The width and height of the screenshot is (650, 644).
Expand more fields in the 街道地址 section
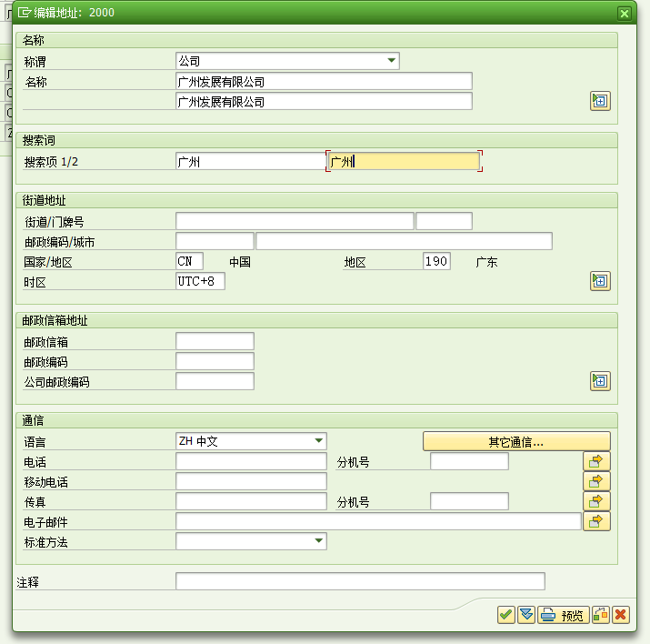tap(600, 280)
